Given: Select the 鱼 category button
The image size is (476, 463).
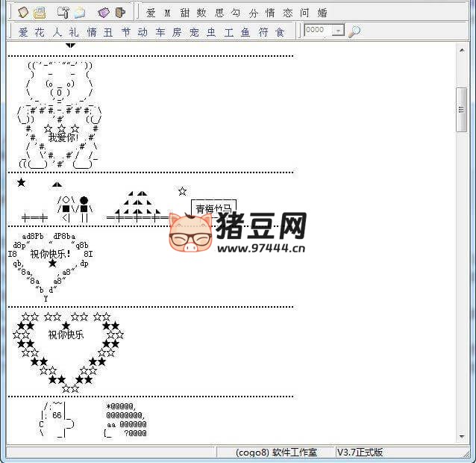Looking at the screenshot, I should click(245, 31).
